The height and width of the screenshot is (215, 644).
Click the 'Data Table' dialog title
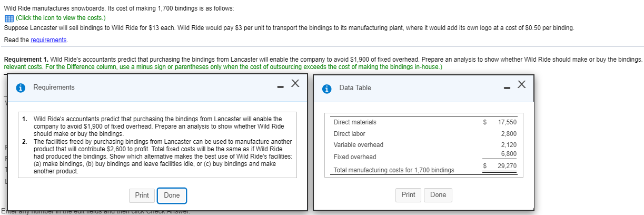pos(355,88)
